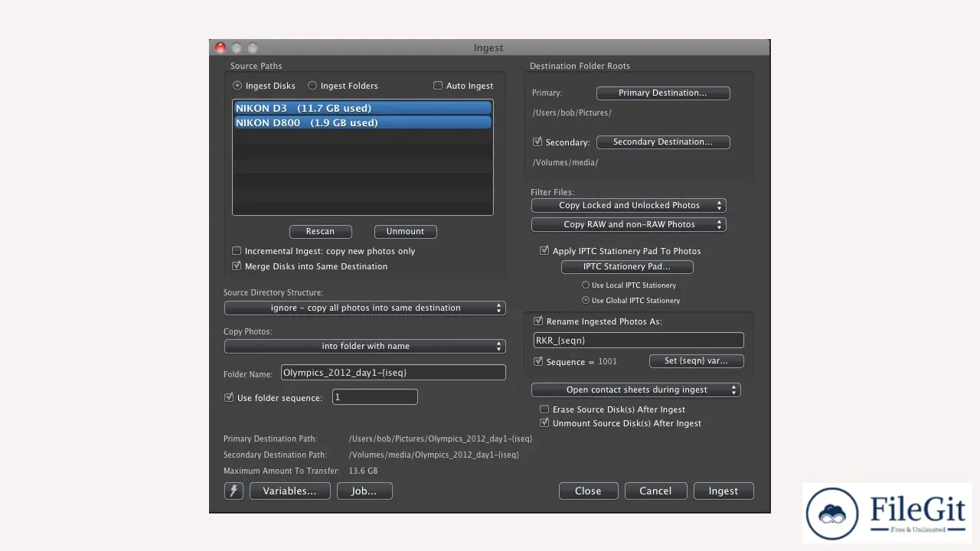Start ingest with the Ingest button
Viewport: 980px width, 551px height.
pyautogui.click(x=724, y=491)
